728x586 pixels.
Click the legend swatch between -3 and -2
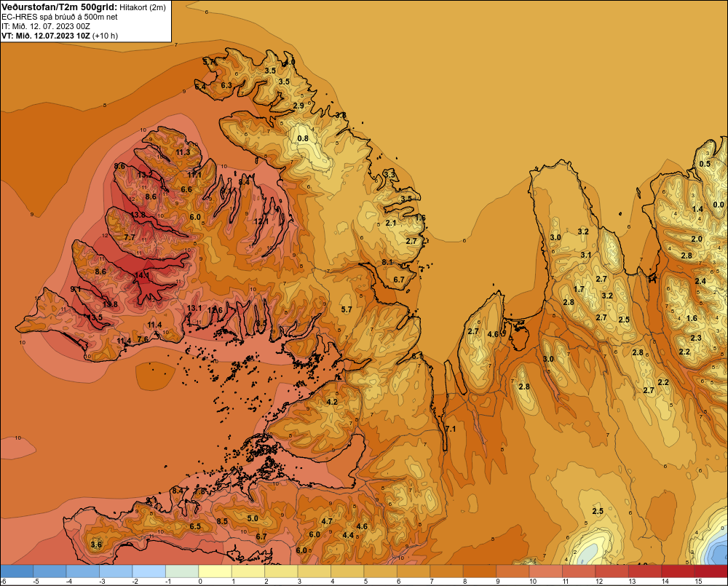tap(116, 571)
